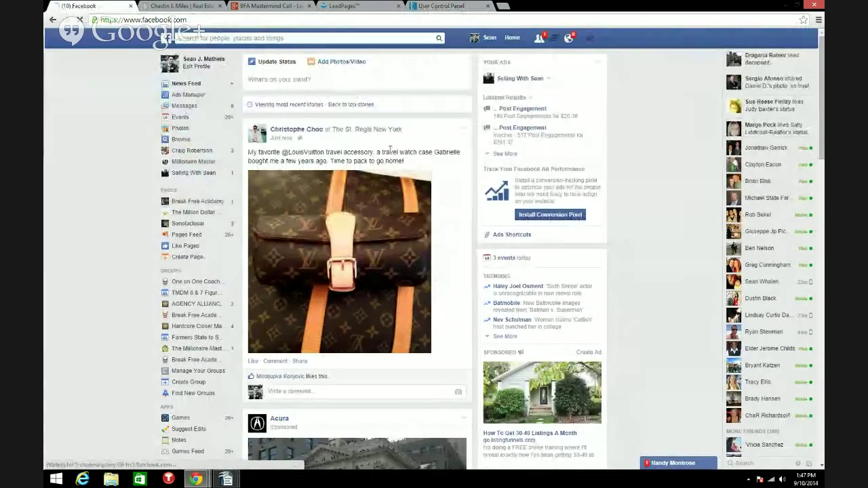Click the browser back arrow
868x488 pixels.
[x=53, y=20]
